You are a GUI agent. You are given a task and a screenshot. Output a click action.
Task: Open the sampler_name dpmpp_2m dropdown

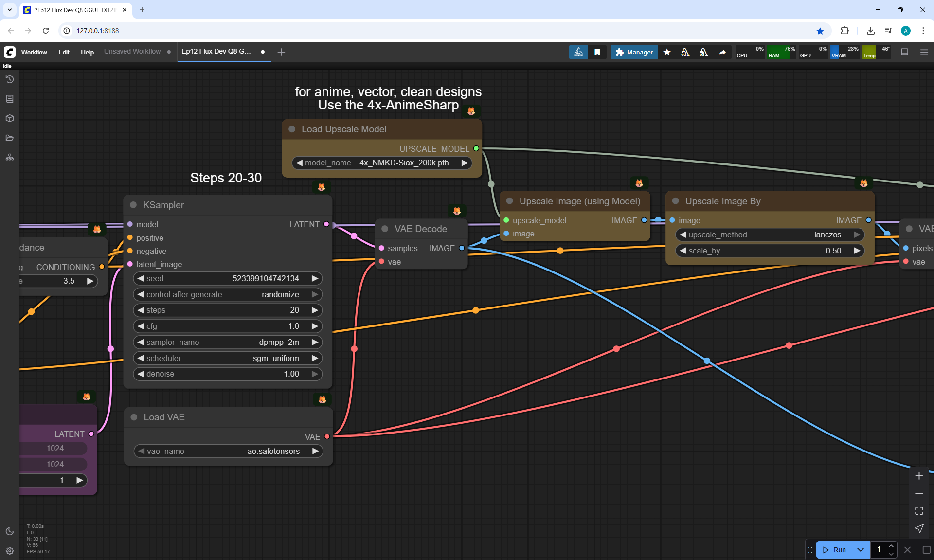tap(228, 342)
